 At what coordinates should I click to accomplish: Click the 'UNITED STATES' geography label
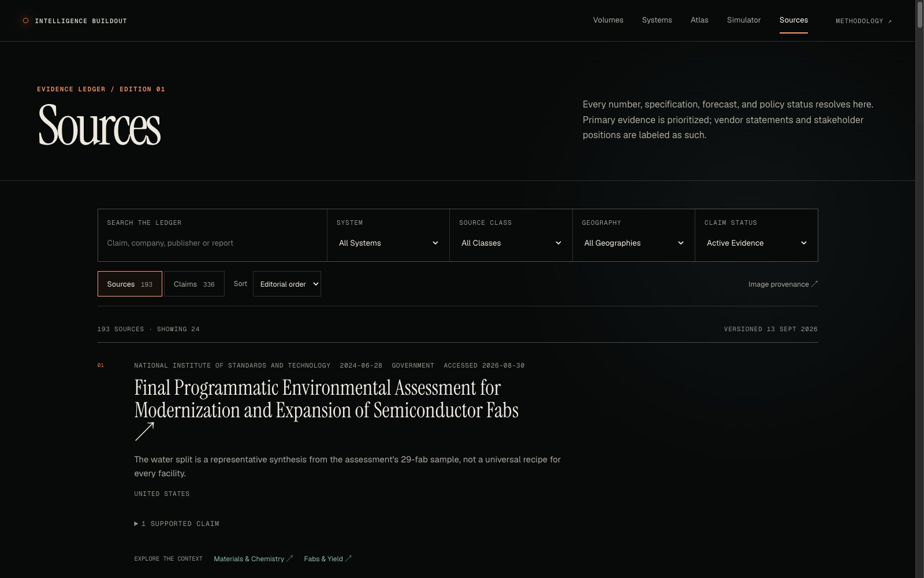tap(162, 494)
